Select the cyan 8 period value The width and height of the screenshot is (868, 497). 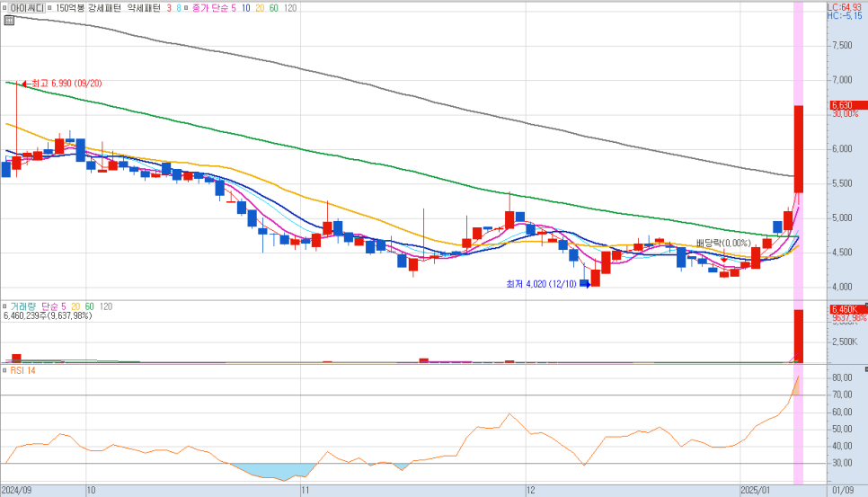179,8
